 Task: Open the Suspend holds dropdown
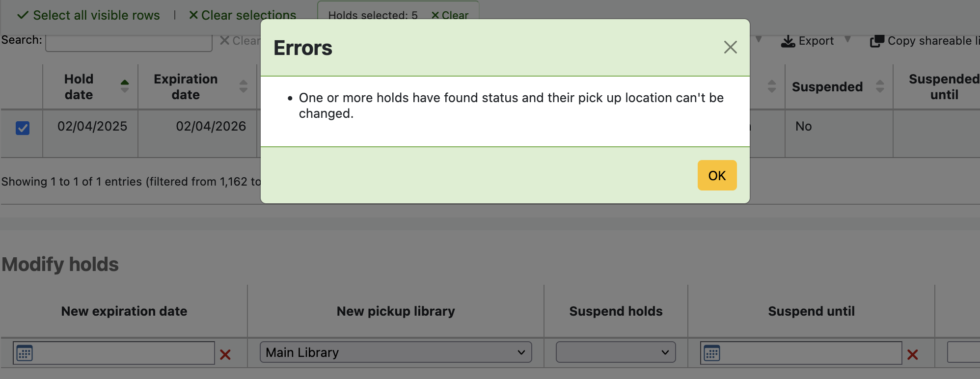(x=615, y=352)
